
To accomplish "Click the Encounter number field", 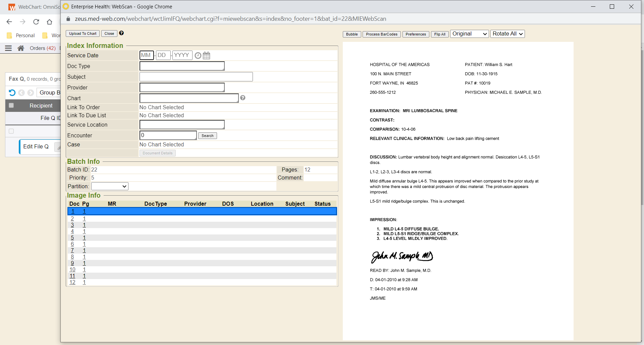I will [x=168, y=135].
